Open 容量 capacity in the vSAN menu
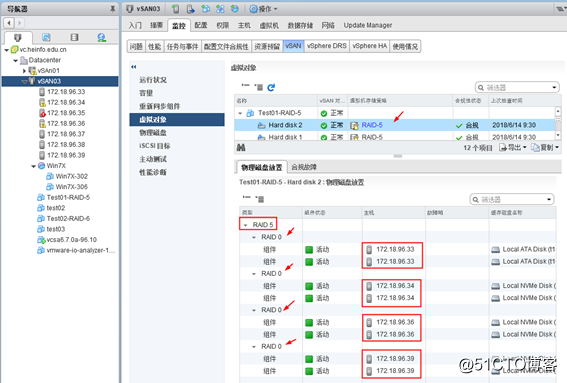The image size is (567, 383). tap(146, 93)
